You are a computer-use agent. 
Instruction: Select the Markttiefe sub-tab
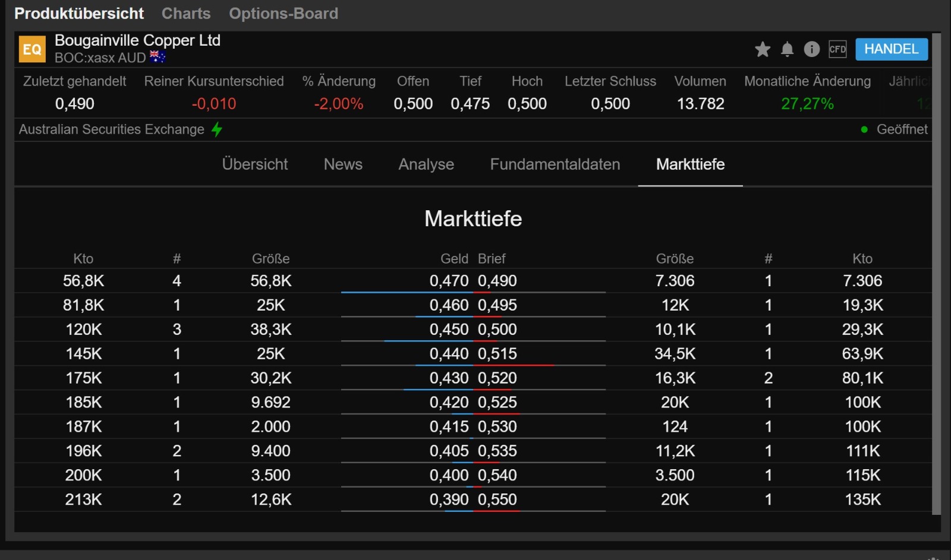click(691, 164)
